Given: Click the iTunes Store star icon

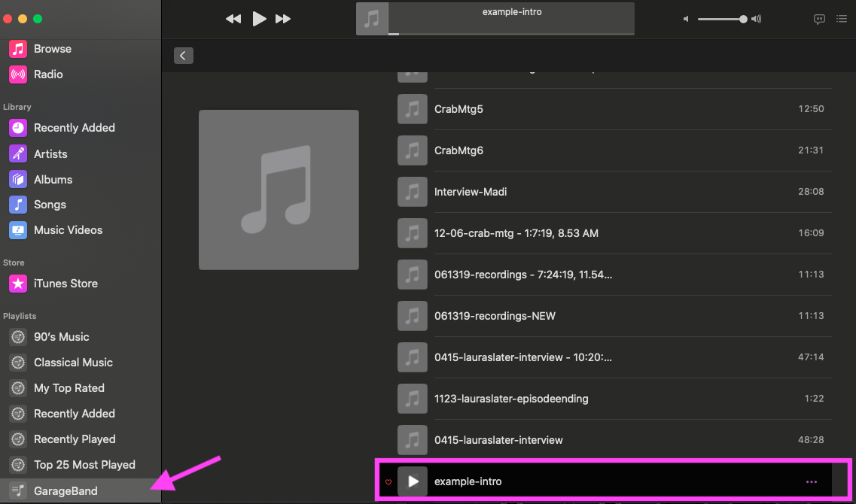Looking at the screenshot, I should pyautogui.click(x=18, y=284).
